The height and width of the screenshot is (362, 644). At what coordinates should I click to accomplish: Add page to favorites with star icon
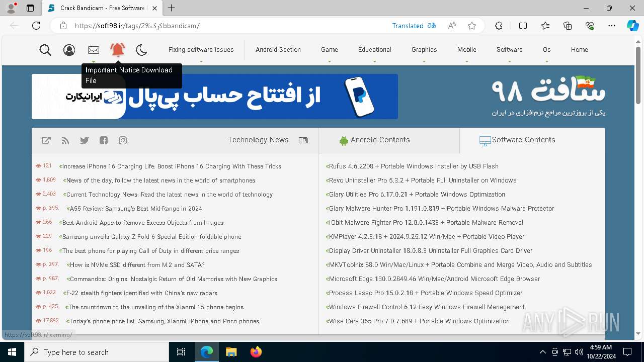(x=472, y=26)
